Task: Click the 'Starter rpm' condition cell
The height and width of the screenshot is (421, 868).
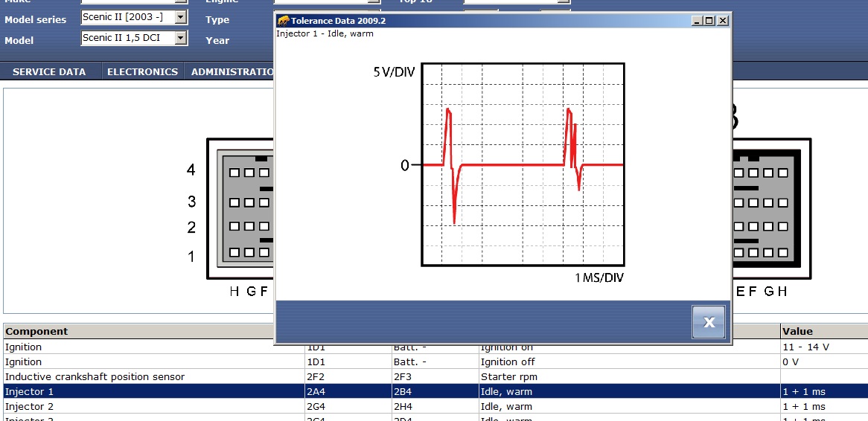Action: click(629, 376)
